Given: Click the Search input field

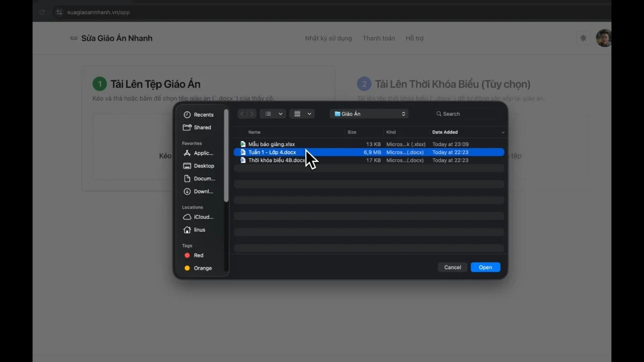Looking at the screenshot, I should pos(466,113).
